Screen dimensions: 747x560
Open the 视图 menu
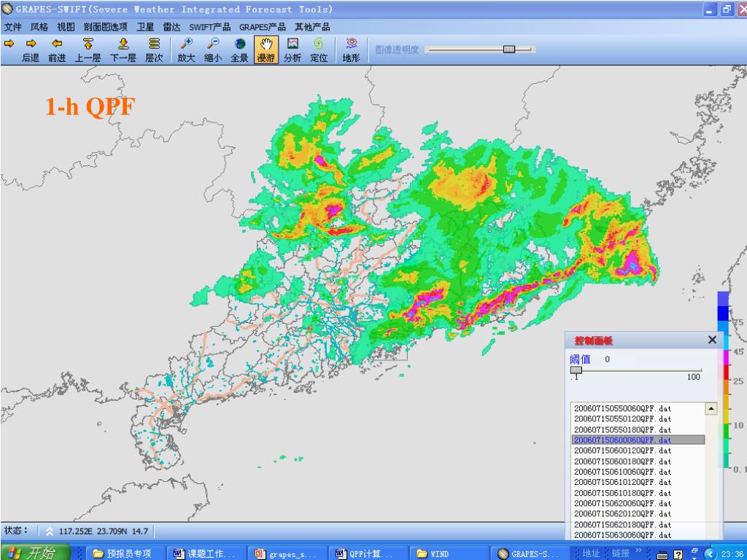(66, 27)
